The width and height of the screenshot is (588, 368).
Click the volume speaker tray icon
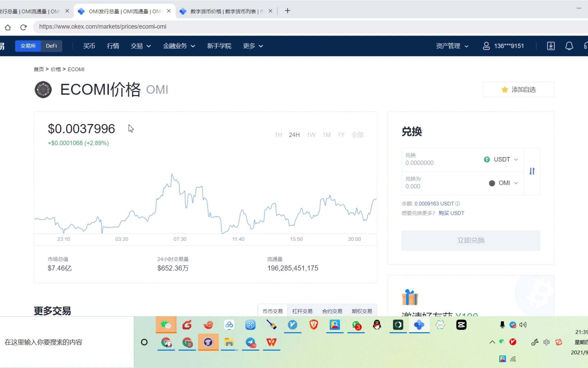click(x=523, y=325)
